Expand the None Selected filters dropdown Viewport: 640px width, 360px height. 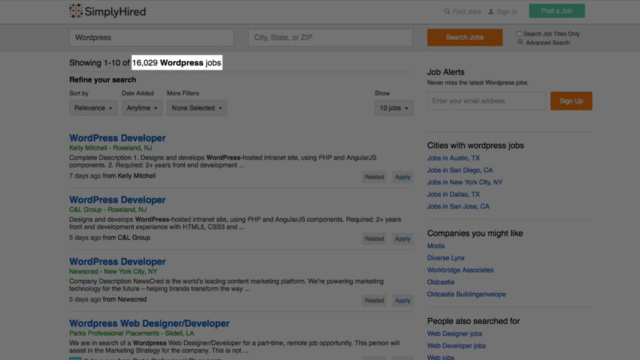197,108
